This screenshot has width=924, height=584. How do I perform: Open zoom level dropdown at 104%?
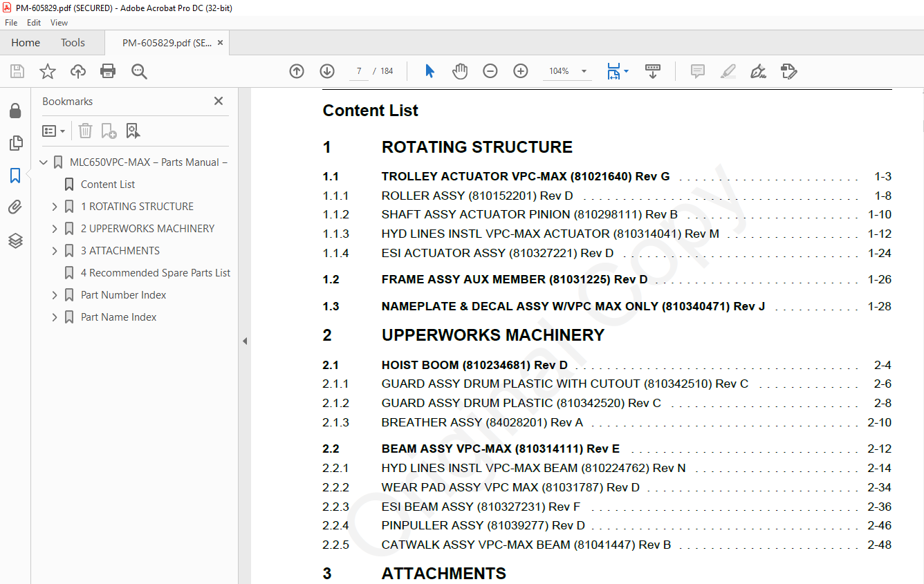[584, 71]
